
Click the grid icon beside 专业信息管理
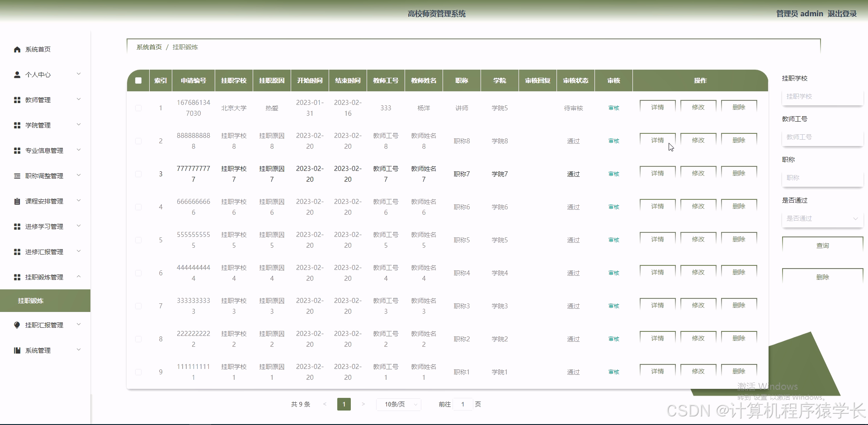pyautogui.click(x=17, y=151)
